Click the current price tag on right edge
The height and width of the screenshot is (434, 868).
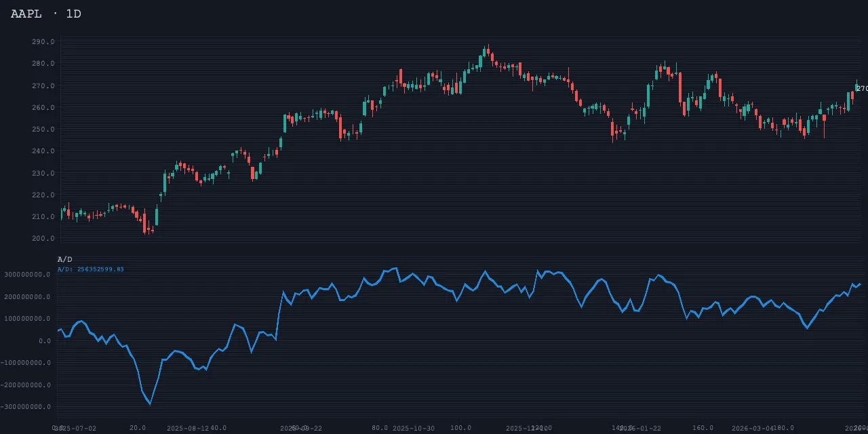coord(862,88)
